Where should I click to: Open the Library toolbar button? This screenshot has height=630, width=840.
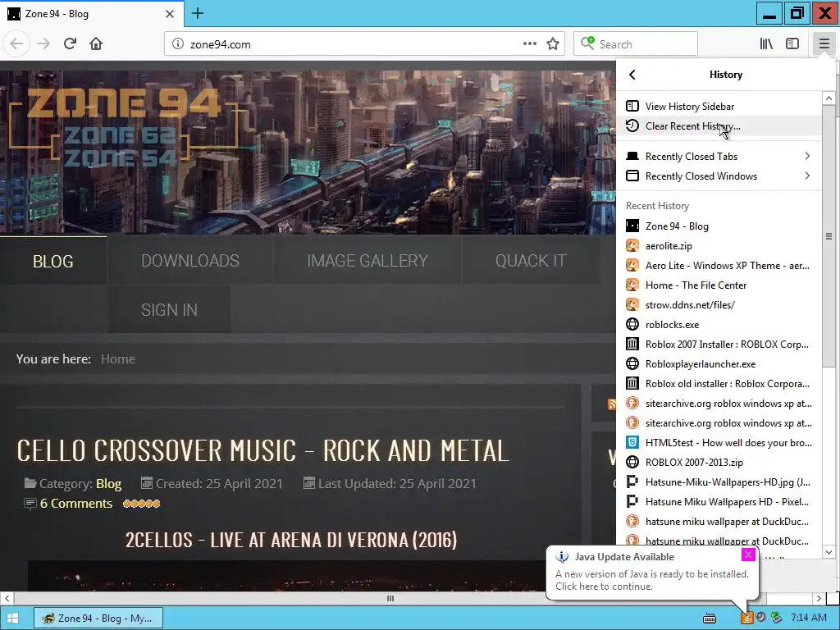(766, 44)
